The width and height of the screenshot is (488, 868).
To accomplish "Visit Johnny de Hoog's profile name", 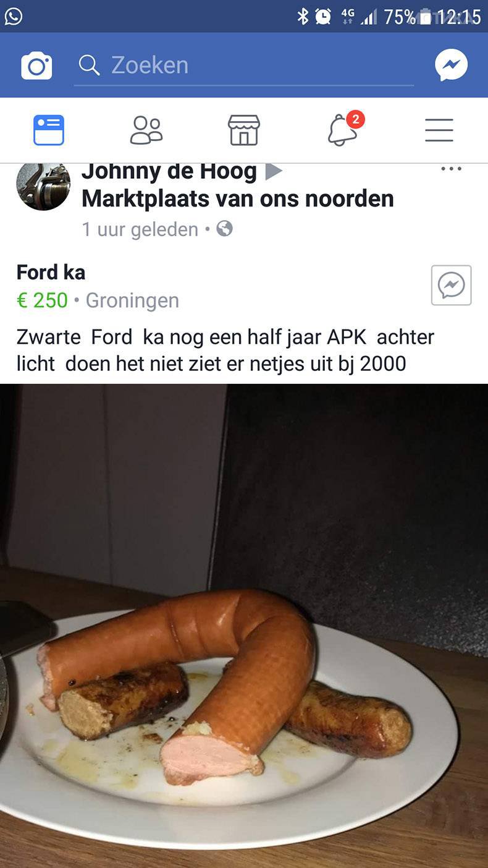I will 169,172.
